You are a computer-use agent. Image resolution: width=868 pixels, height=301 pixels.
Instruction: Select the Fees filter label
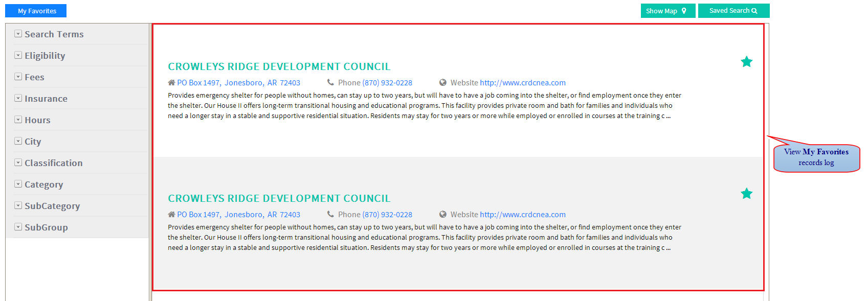tap(34, 77)
